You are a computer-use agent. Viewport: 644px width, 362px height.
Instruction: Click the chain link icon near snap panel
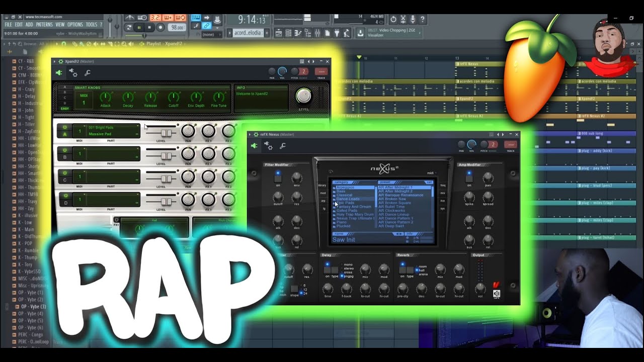206,25
